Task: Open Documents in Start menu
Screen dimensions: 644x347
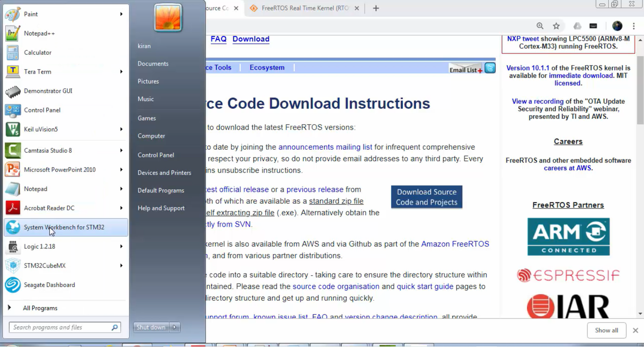Action: pyautogui.click(x=153, y=64)
